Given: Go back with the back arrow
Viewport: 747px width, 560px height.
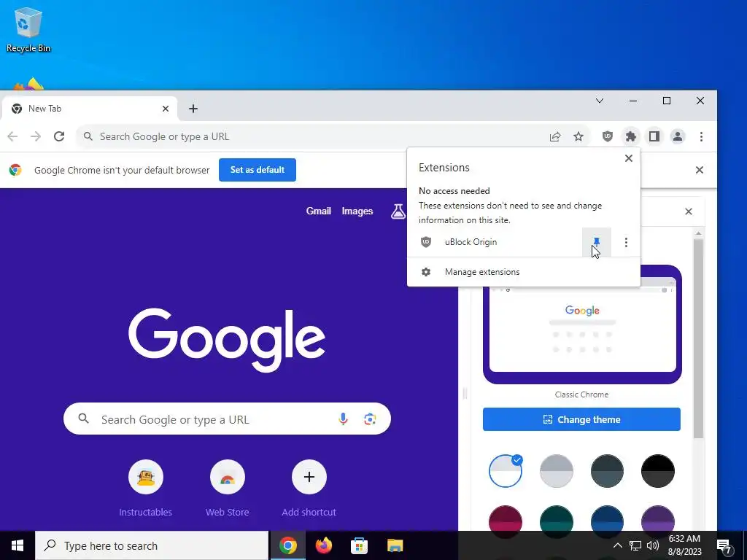Looking at the screenshot, I should pyautogui.click(x=12, y=136).
